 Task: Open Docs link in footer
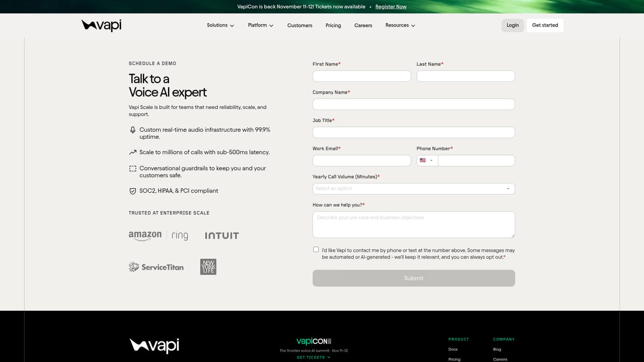pyautogui.click(x=453, y=349)
